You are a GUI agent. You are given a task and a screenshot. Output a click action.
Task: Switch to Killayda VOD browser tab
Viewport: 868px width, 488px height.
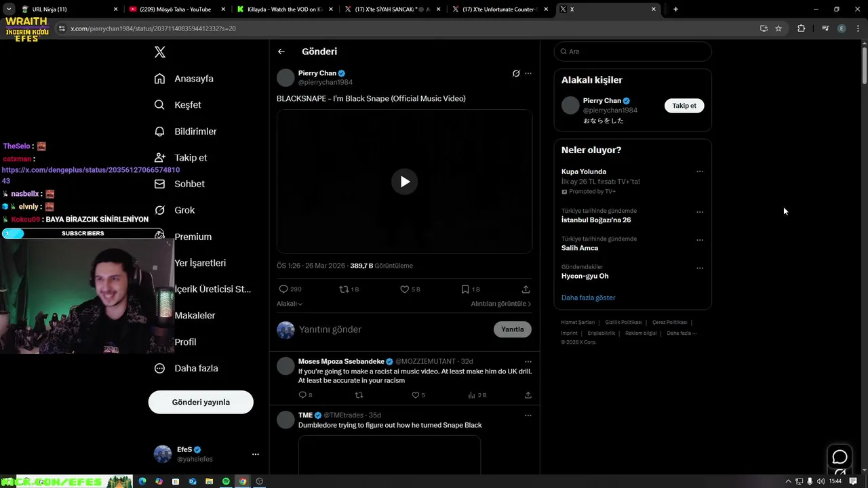285,9
